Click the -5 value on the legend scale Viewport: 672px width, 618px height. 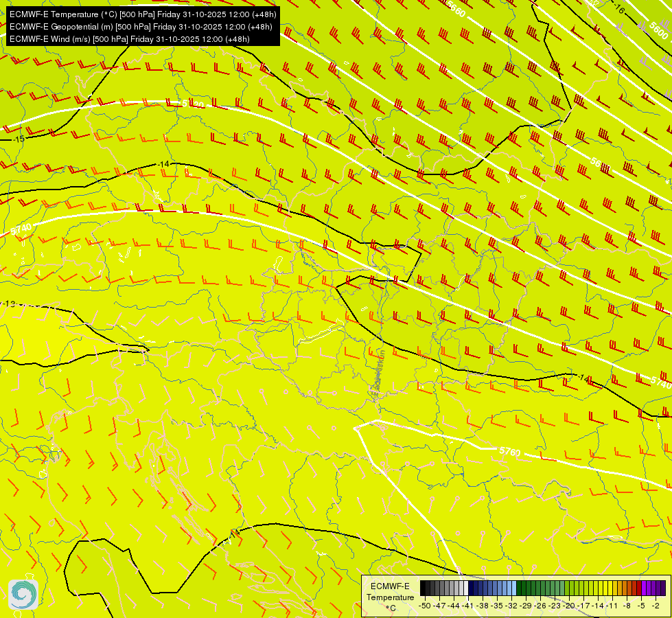641,606
